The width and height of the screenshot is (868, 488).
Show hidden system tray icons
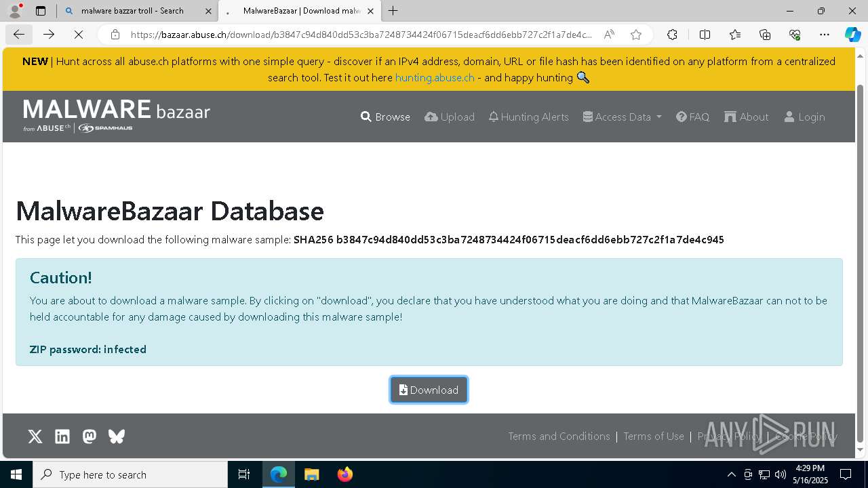[731, 474]
